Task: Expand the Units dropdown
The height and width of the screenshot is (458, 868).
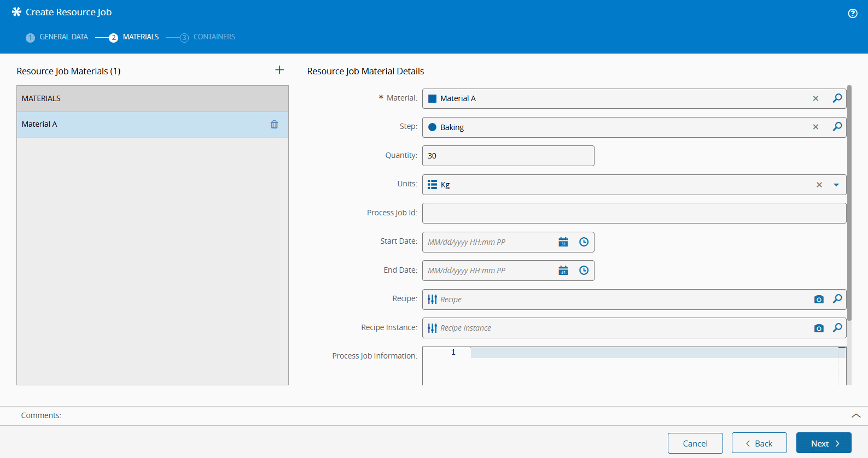Action: coord(836,185)
